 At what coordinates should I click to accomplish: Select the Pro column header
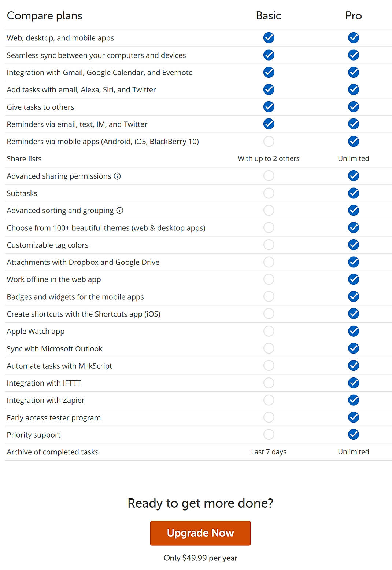[x=353, y=16]
